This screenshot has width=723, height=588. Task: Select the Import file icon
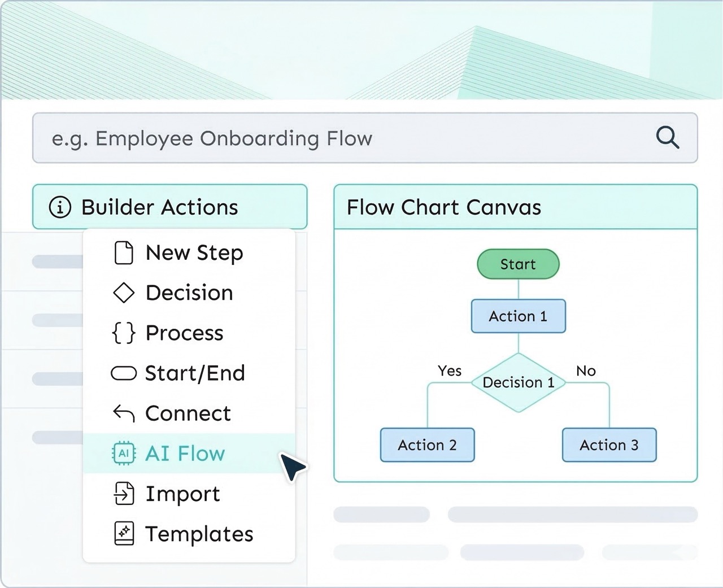pos(123,493)
